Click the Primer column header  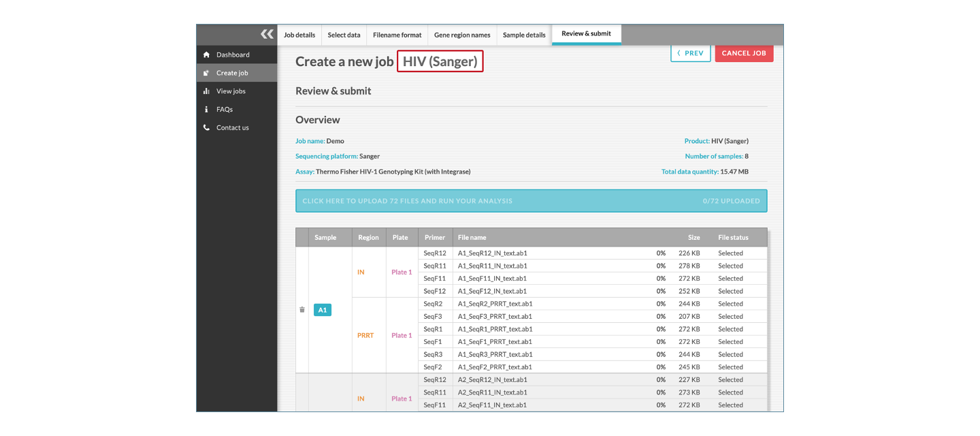435,238
